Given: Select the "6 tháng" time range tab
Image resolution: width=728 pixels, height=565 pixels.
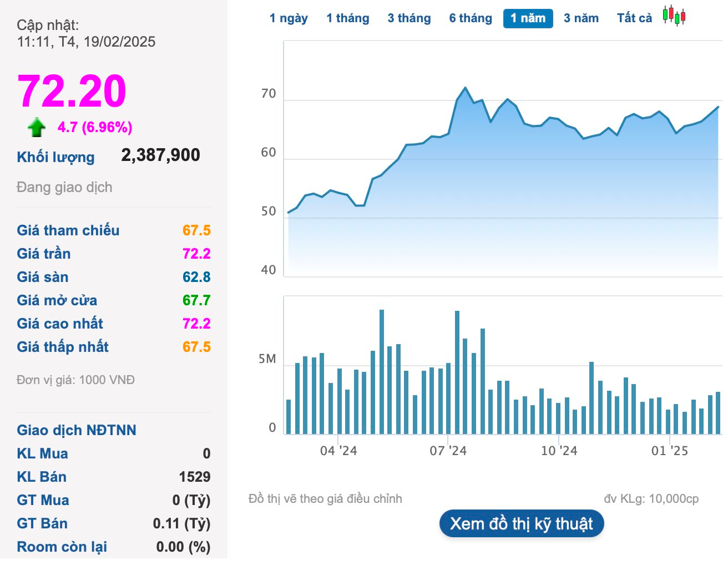Looking at the screenshot, I should coord(471,18).
